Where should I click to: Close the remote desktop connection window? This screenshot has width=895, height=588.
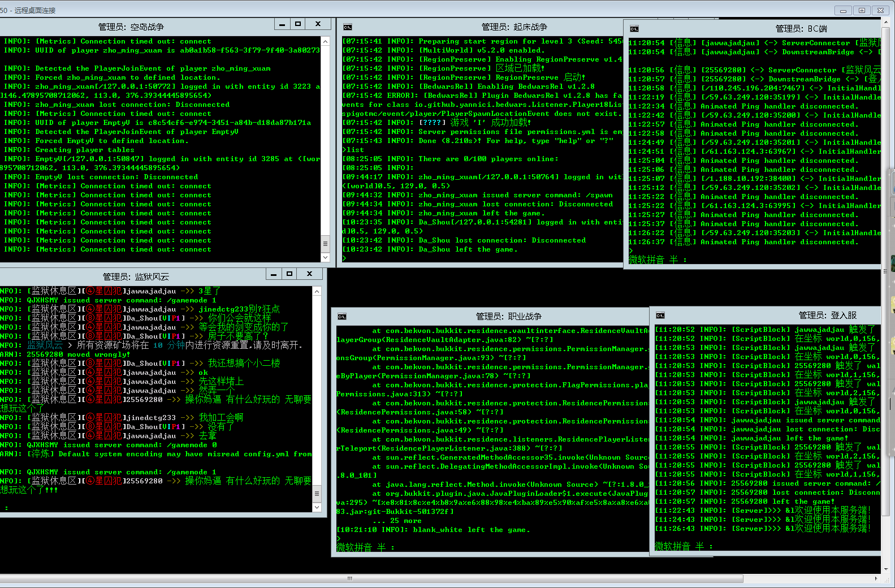click(x=881, y=10)
